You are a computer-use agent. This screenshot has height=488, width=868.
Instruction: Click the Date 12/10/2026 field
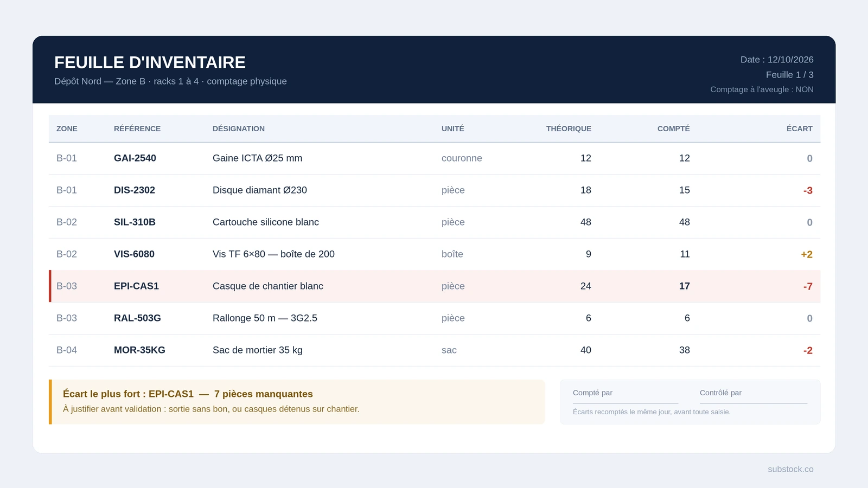click(777, 60)
